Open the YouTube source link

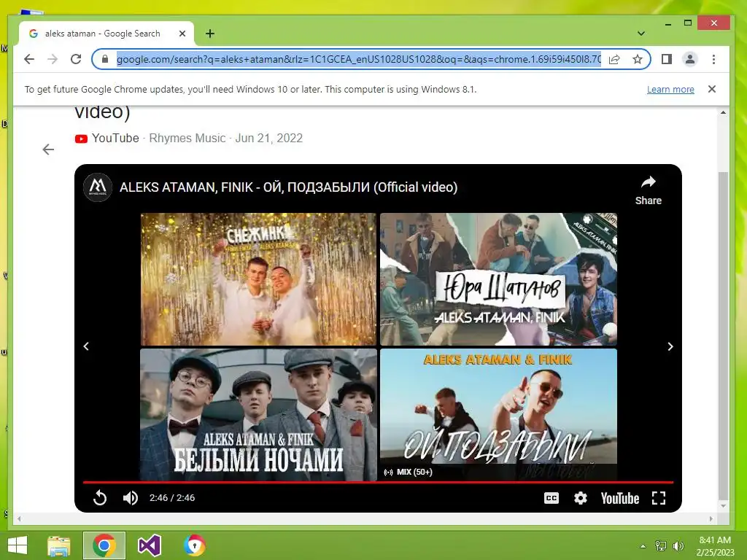[107, 138]
